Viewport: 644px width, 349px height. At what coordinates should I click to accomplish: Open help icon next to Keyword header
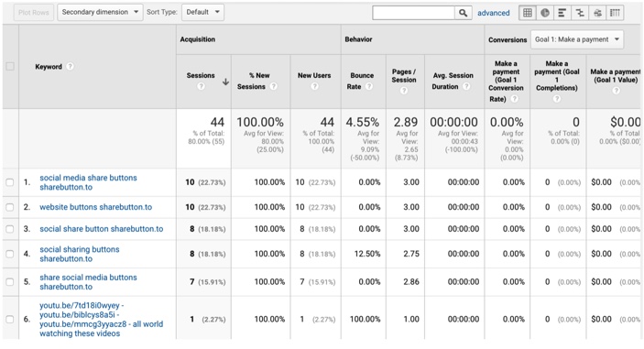click(x=71, y=67)
